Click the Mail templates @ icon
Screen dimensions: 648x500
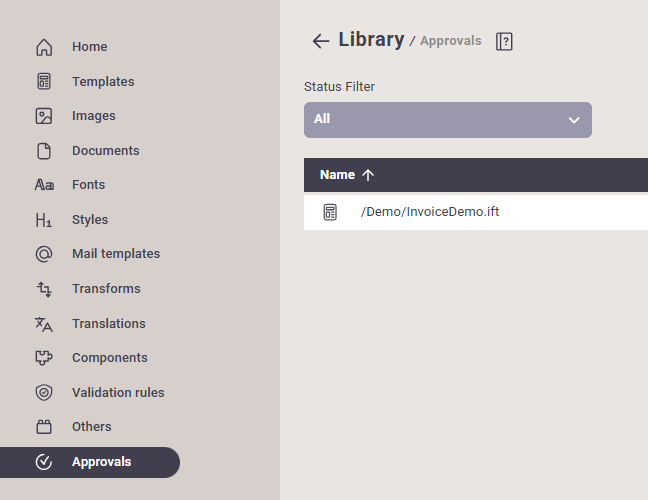(x=43, y=254)
